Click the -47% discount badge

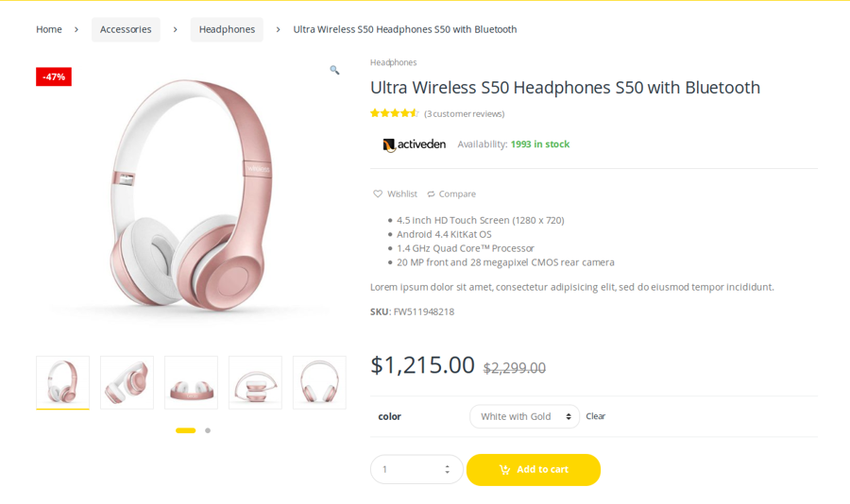click(x=54, y=76)
